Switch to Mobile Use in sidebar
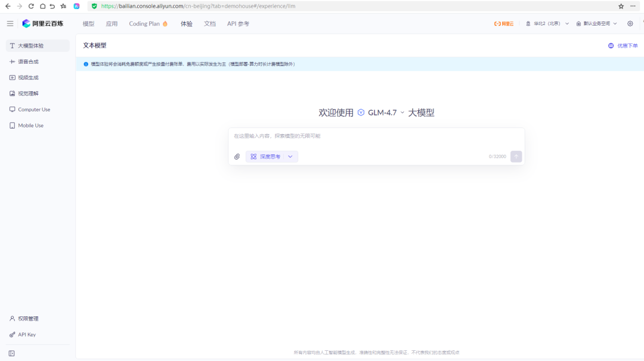The width and height of the screenshot is (644, 361). coord(30,125)
